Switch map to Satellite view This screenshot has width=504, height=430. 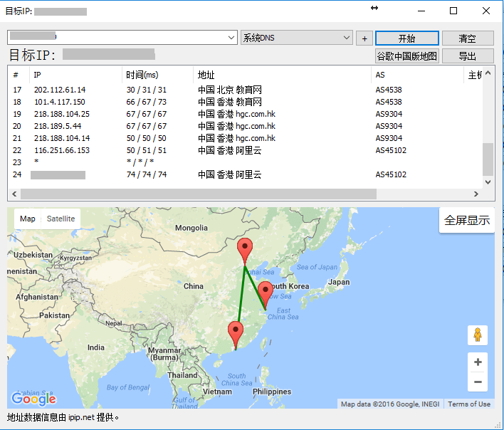point(61,219)
